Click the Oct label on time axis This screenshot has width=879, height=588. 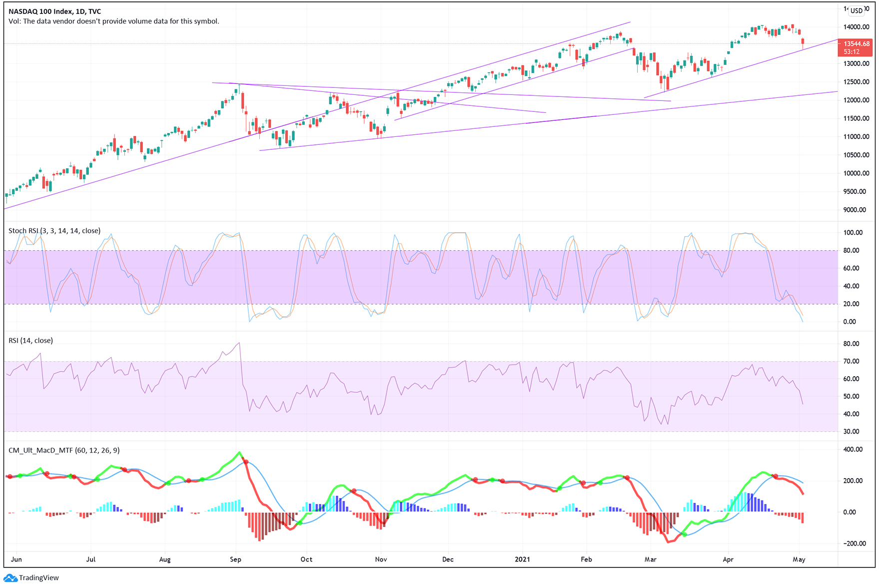(306, 560)
